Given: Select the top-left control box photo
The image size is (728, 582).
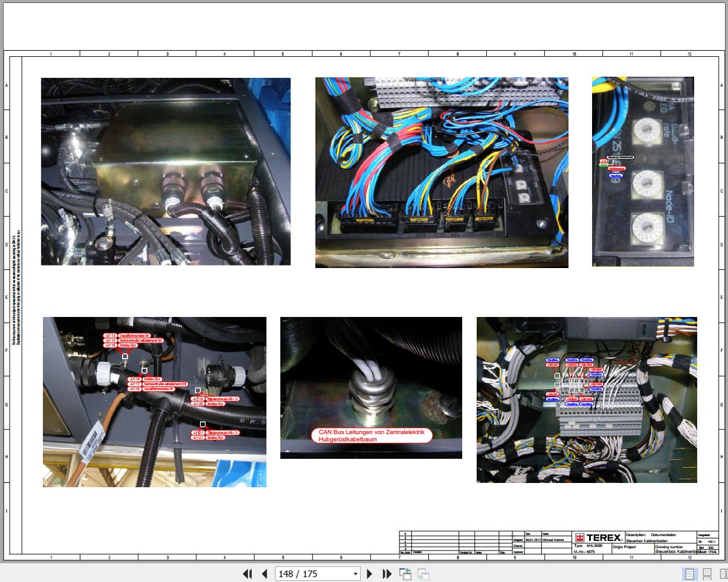Looking at the screenshot, I should click(x=166, y=171).
